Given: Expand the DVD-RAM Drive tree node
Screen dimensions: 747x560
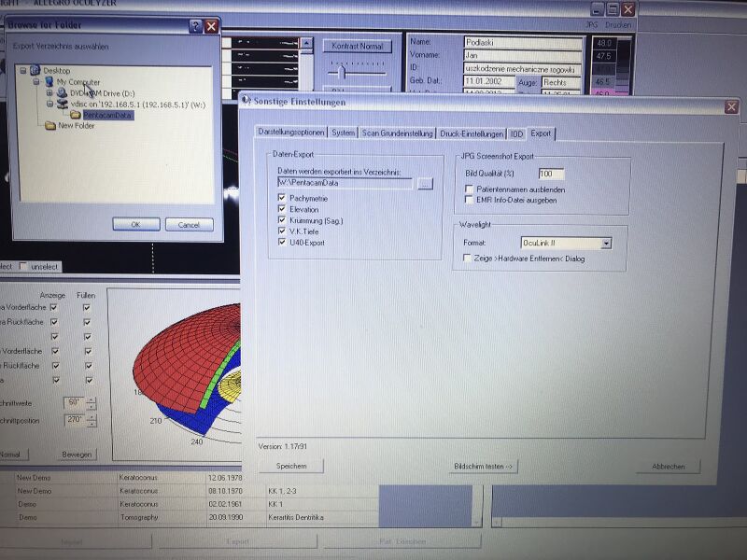Looking at the screenshot, I should pyautogui.click(x=49, y=92).
